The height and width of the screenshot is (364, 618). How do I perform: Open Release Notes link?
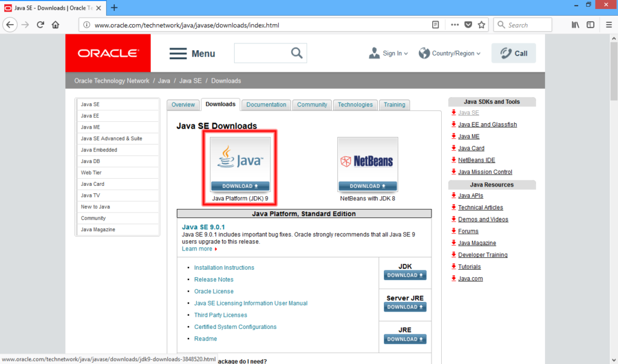pyautogui.click(x=214, y=279)
